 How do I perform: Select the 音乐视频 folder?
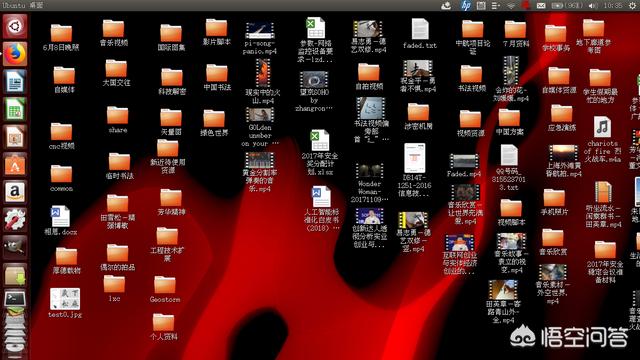[113, 33]
